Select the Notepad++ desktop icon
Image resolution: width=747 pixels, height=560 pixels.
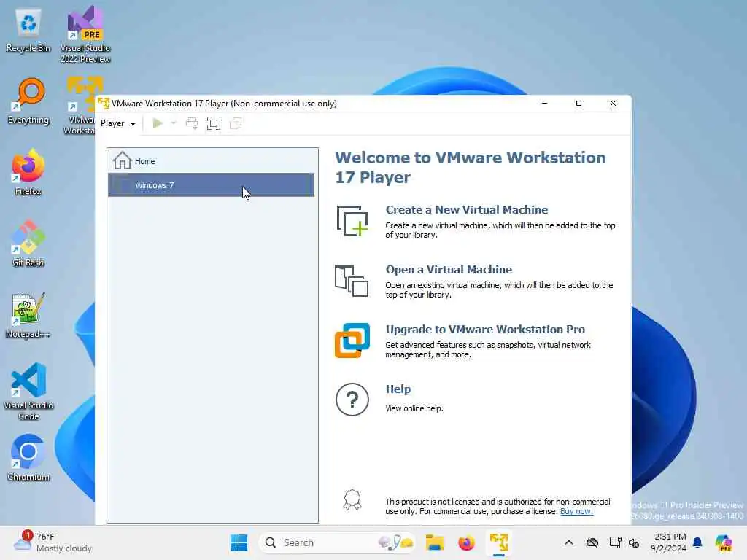coord(28,315)
